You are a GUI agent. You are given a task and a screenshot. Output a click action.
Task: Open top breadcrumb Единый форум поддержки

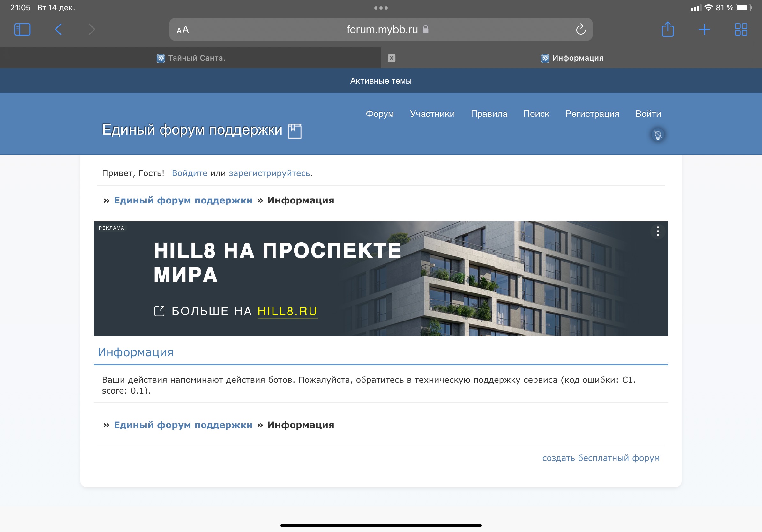183,200
